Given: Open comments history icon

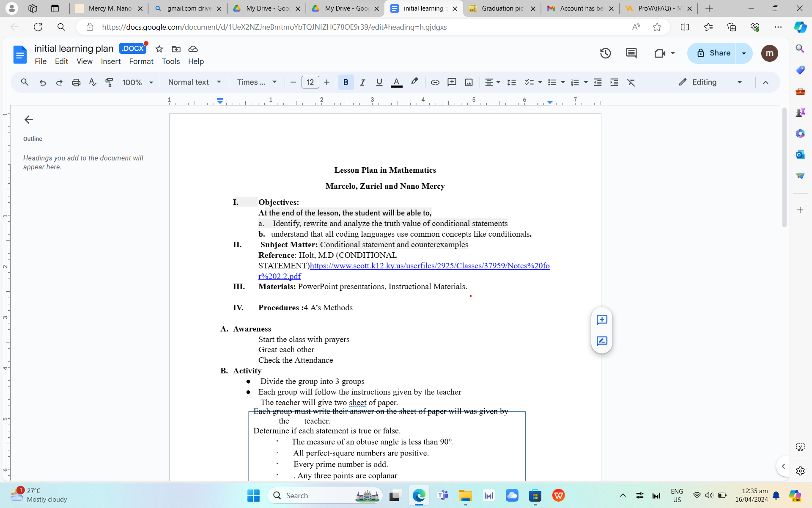Looking at the screenshot, I should click(631, 53).
